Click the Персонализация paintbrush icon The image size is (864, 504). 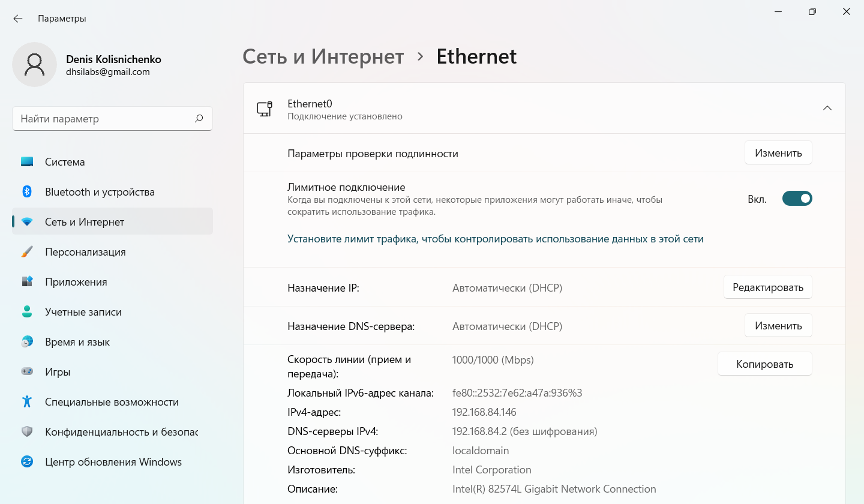[x=27, y=252]
